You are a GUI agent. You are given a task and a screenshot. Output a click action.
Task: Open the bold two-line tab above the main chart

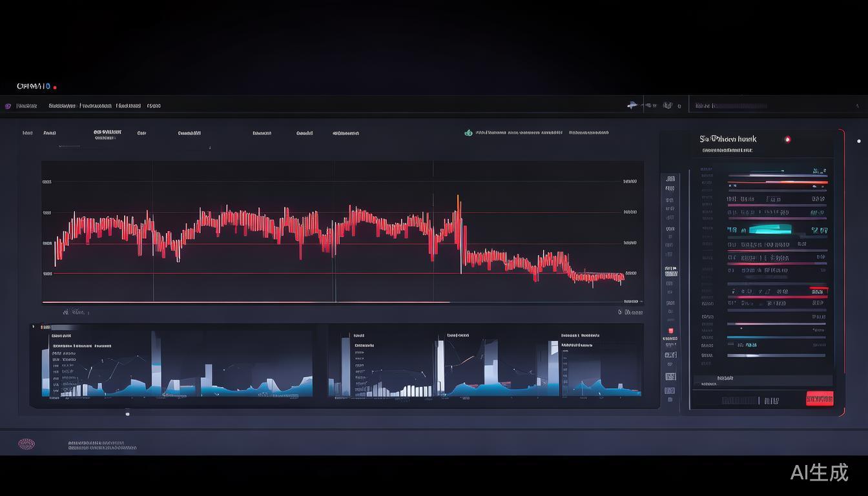tap(107, 134)
